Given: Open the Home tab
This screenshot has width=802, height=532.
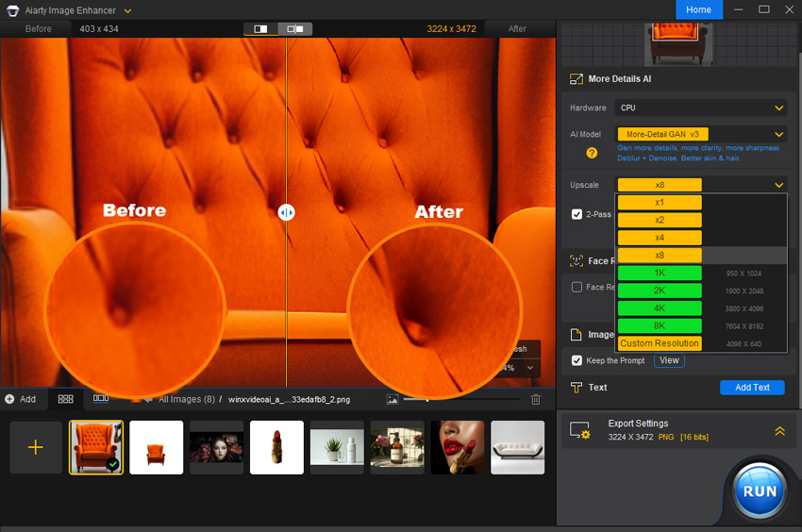Looking at the screenshot, I should pos(698,9).
